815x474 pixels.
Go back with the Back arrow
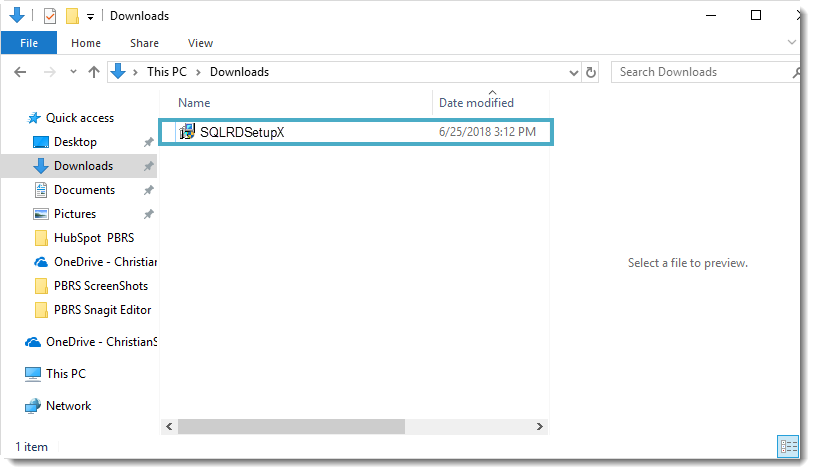(20, 72)
